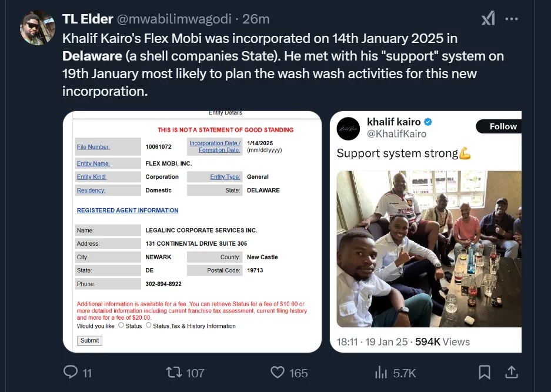Open the TL Elder display name
The image size is (551, 392).
(x=88, y=19)
